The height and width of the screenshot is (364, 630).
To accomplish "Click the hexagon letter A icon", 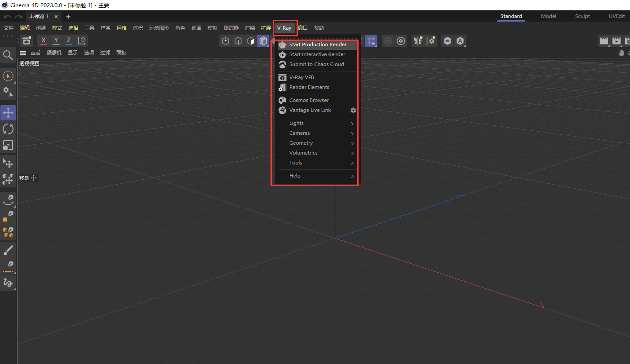I will click(x=460, y=41).
